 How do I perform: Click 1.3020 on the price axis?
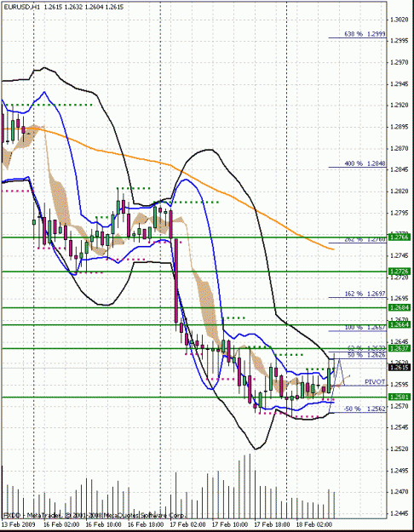[400, 20]
